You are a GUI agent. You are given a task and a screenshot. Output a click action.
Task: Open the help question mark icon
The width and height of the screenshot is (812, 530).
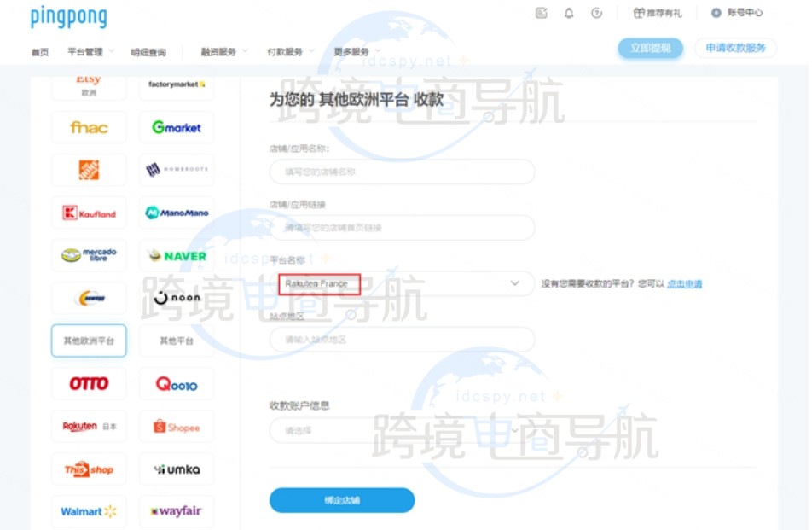click(596, 13)
